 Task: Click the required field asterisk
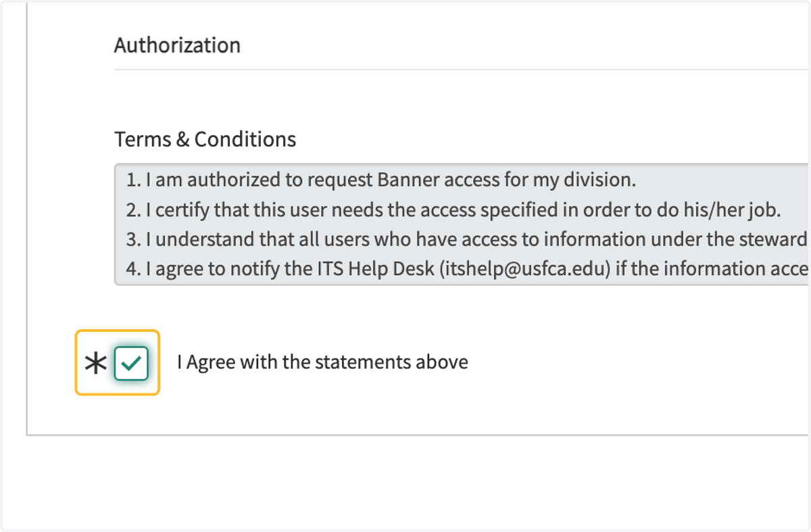point(96,364)
